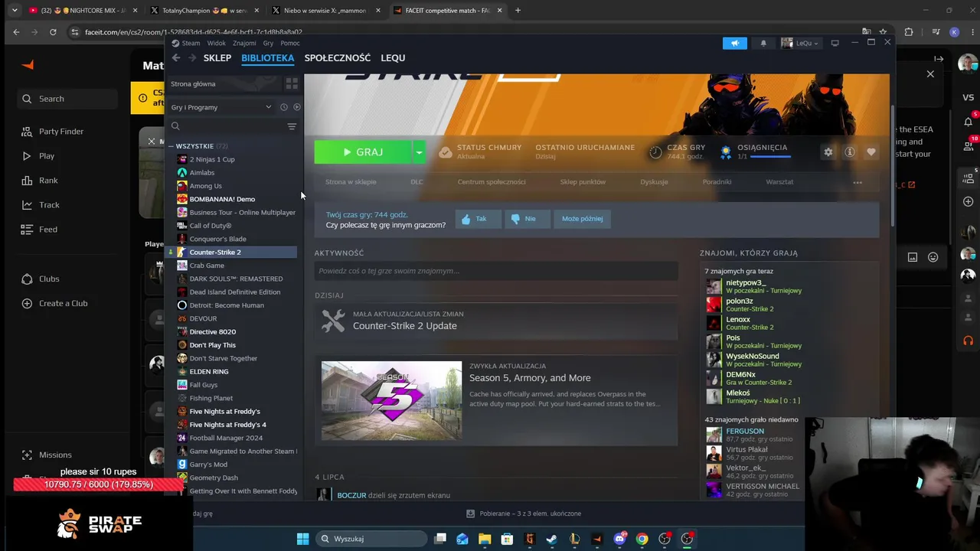Open the Znajomi menu
The height and width of the screenshot is (551, 980).
(x=244, y=43)
